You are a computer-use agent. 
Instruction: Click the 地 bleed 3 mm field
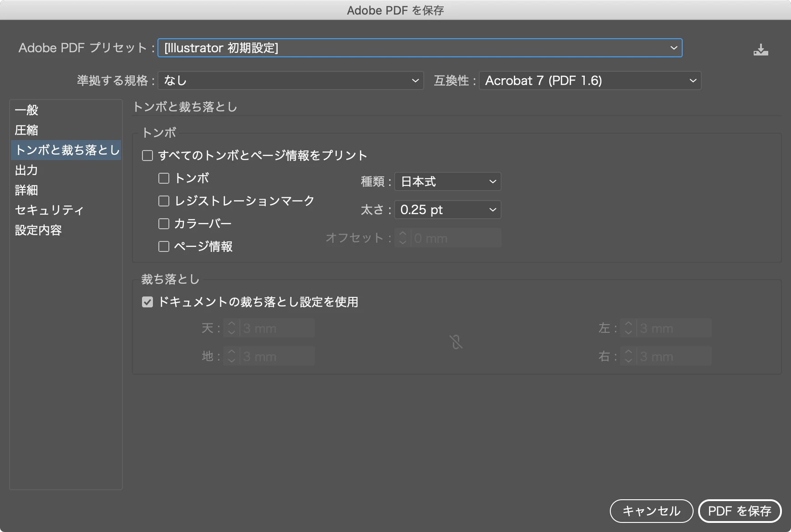[277, 356]
